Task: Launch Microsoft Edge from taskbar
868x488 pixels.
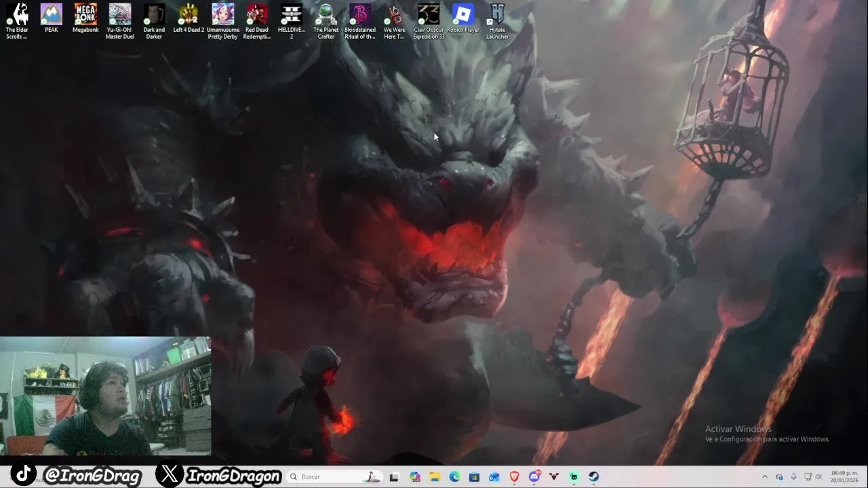Action: [x=454, y=476]
